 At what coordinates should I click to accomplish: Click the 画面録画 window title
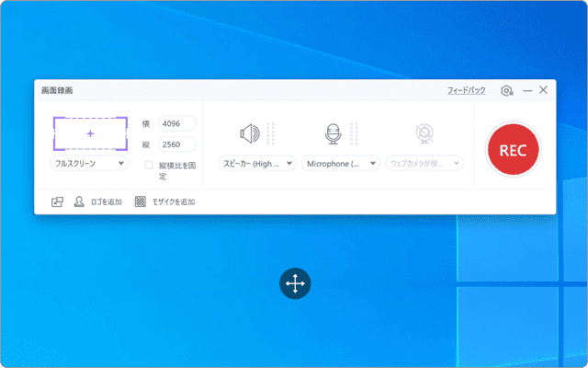coord(57,90)
